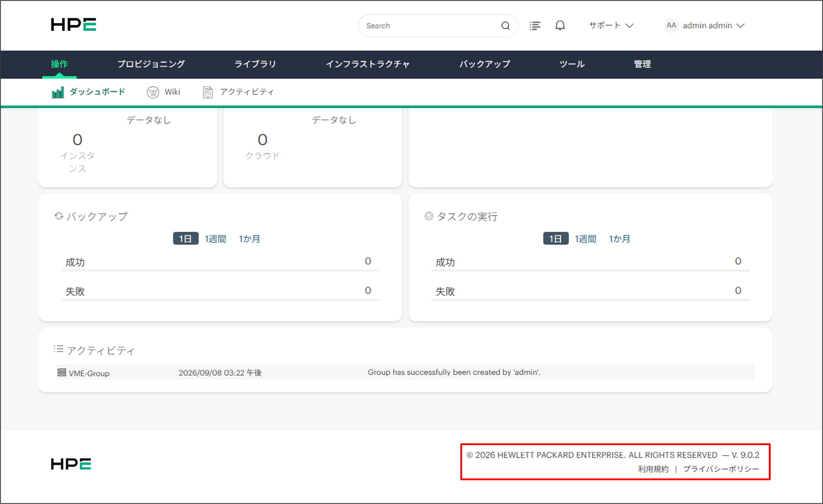Expand the サポート dropdown
Image resolution: width=823 pixels, height=504 pixels.
click(611, 25)
